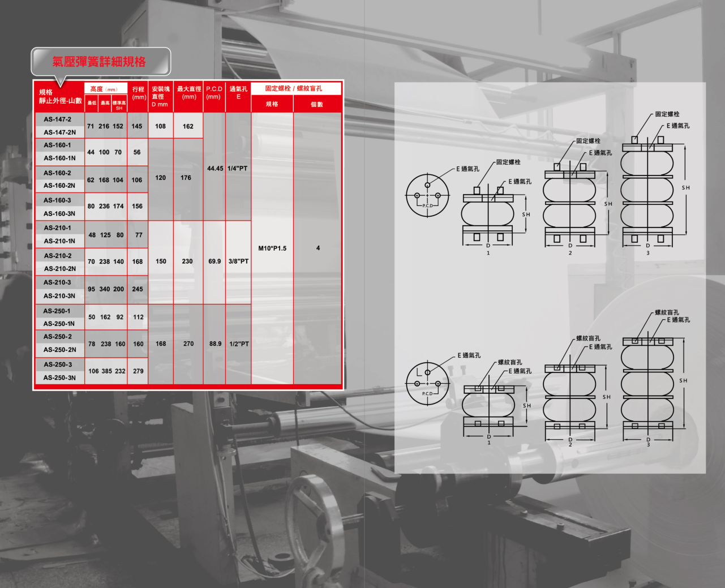Image resolution: width=725 pixels, height=588 pixels.
Task: Click the bottom P.C.D circle diagram
Action: point(427,384)
